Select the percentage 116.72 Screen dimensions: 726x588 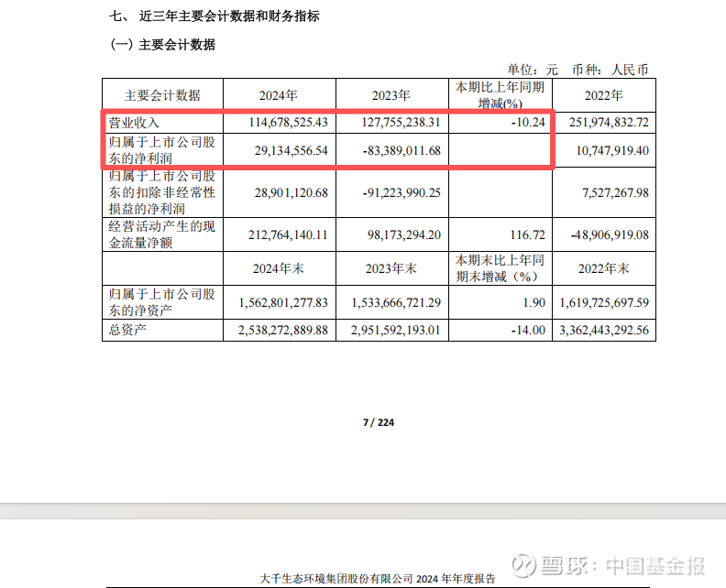[528, 235]
